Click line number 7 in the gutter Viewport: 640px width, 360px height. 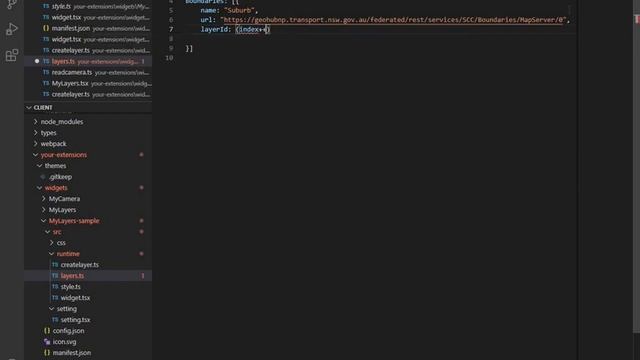click(x=171, y=29)
